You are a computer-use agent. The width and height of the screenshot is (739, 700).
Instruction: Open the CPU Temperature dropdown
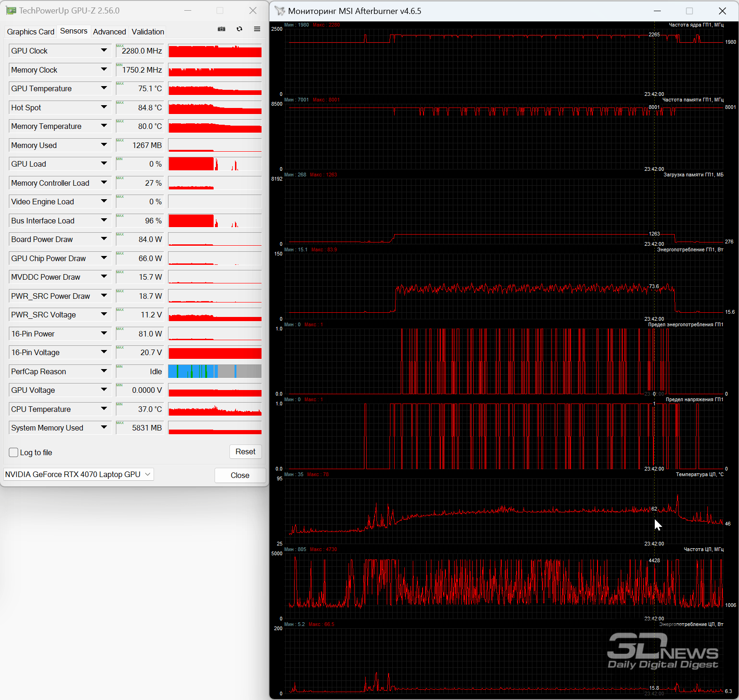tap(104, 409)
